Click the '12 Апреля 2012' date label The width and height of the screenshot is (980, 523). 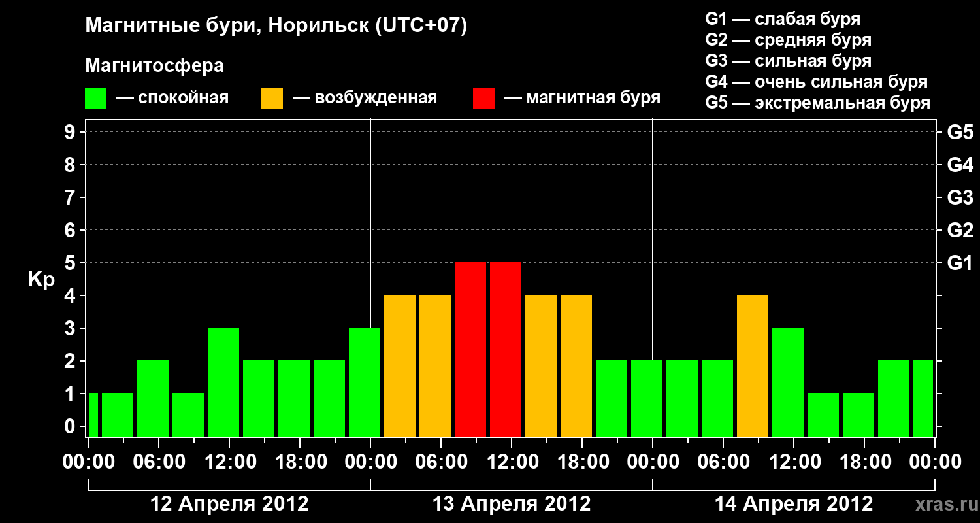tap(229, 504)
